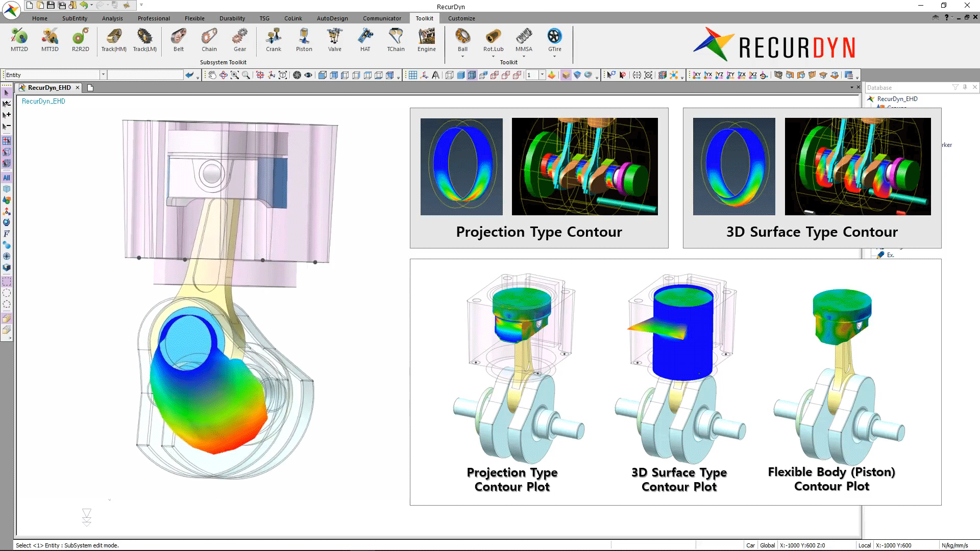Image resolution: width=980 pixels, height=551 pixels.
Task: Click the Database filter funnel icon
Action: [x=955, y=87]
